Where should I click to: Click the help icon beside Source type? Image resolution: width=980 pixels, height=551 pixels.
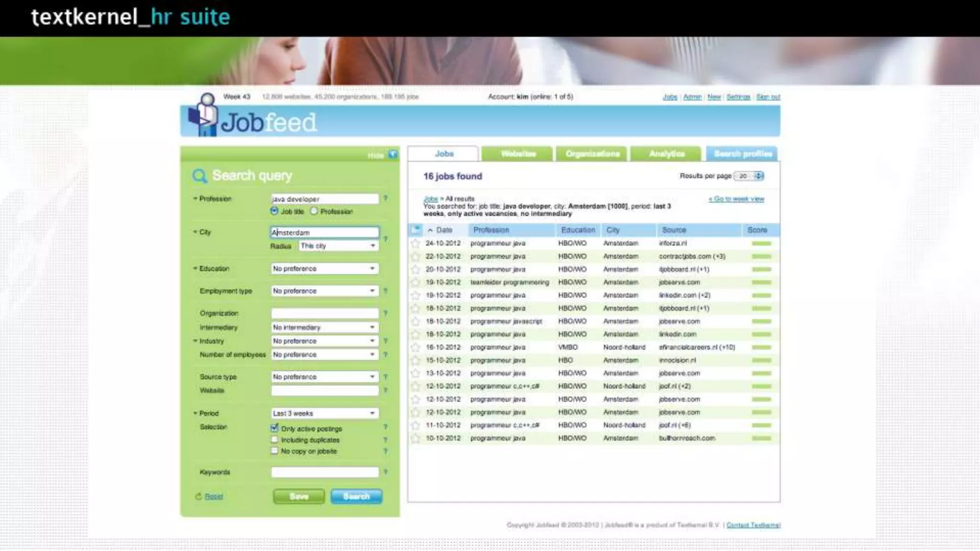tap(385, 377)
